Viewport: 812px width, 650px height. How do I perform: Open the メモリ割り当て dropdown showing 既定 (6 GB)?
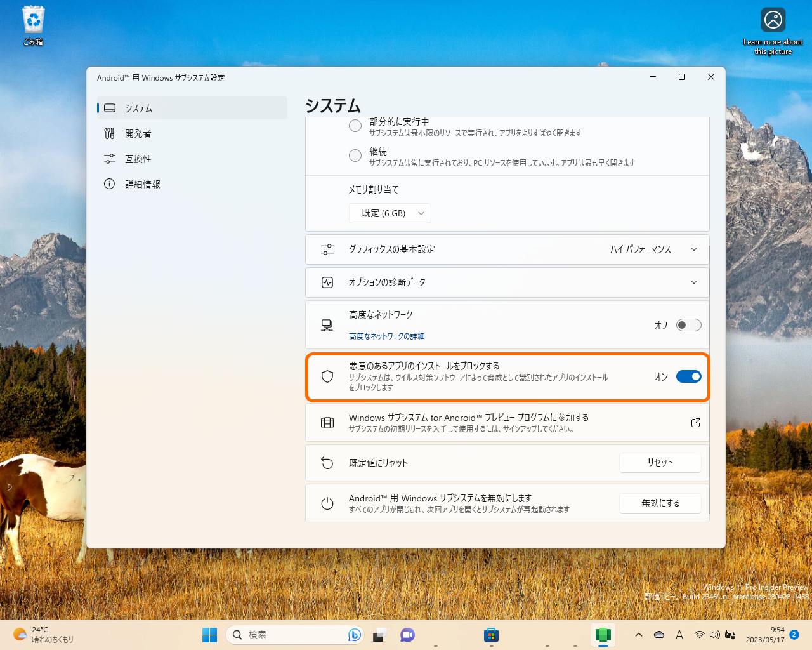click(390, 213)
